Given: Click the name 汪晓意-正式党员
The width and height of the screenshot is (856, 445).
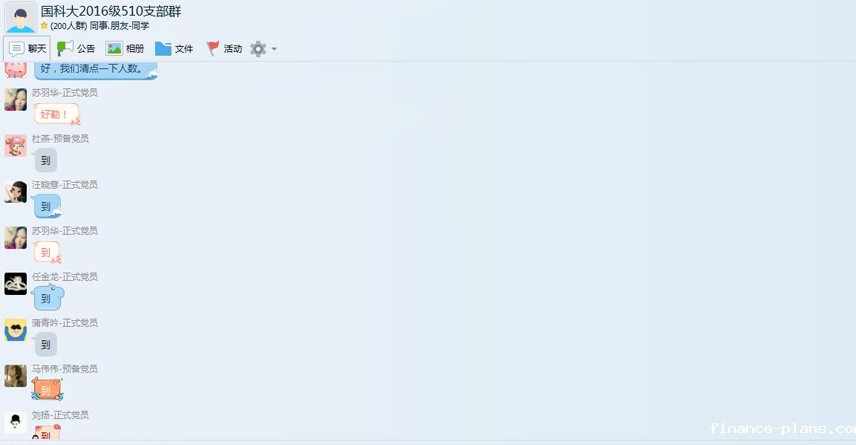Looking at the screenshot, I should (64, 185).
